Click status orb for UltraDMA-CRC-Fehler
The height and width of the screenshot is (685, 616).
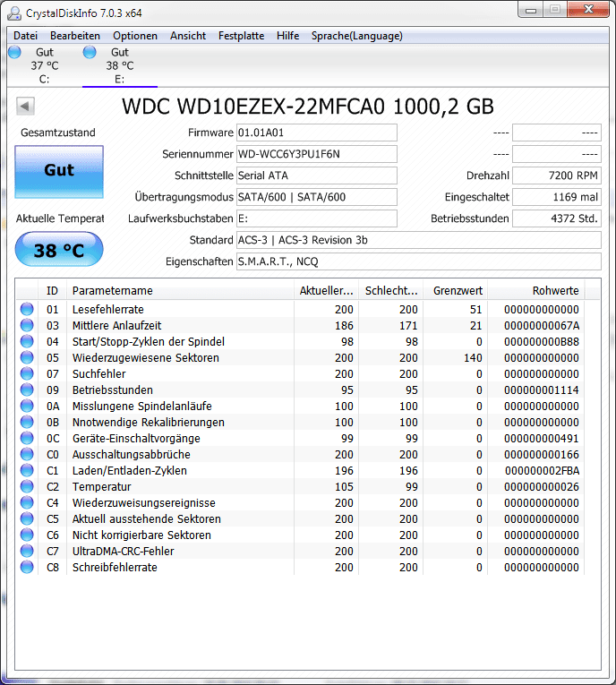pyautogui.click(x=27, y=552)
